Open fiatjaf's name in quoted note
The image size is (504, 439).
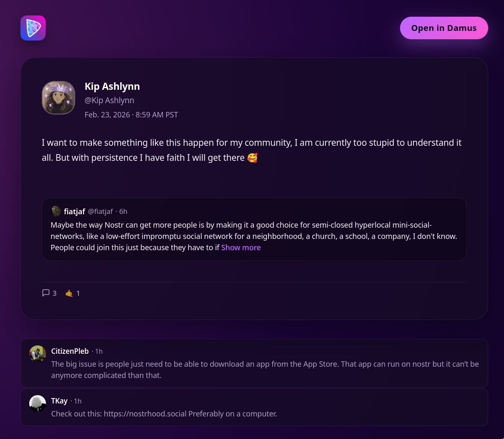[x=74, y=211]
